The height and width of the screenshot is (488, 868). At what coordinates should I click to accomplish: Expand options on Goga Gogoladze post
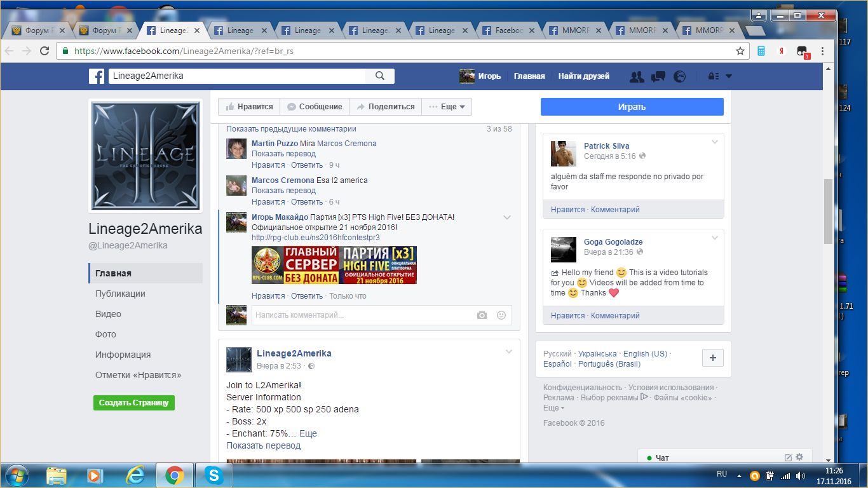click(715, 238)
